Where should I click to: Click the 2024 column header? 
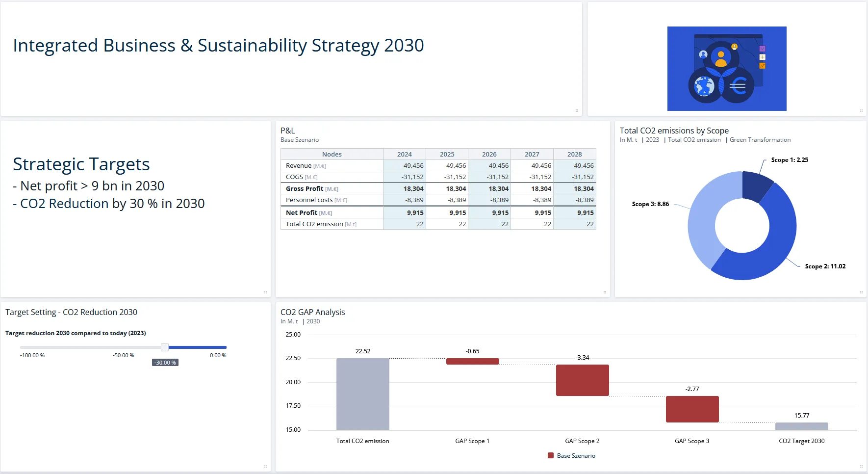[405, 154]
